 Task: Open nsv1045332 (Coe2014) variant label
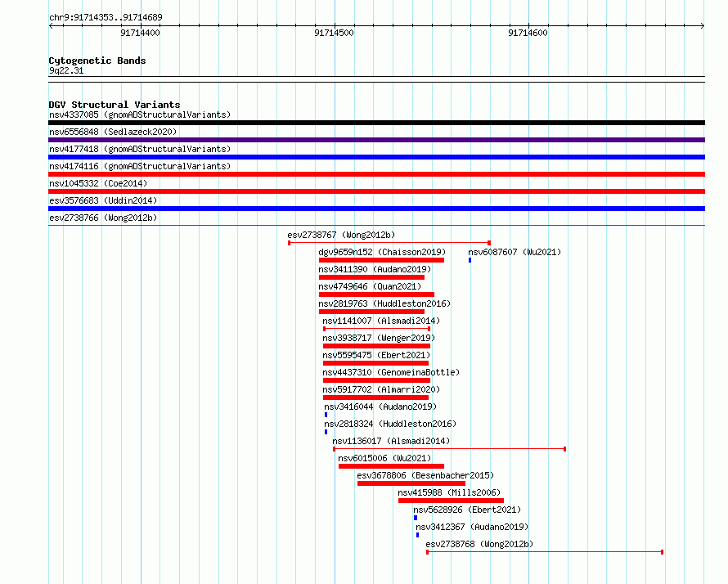[98, 183]
